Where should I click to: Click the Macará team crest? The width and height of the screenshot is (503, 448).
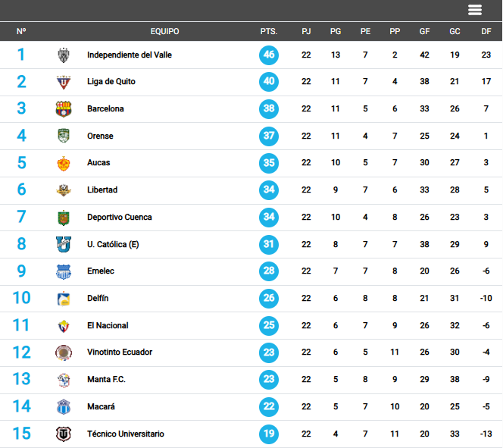[64, 407]
